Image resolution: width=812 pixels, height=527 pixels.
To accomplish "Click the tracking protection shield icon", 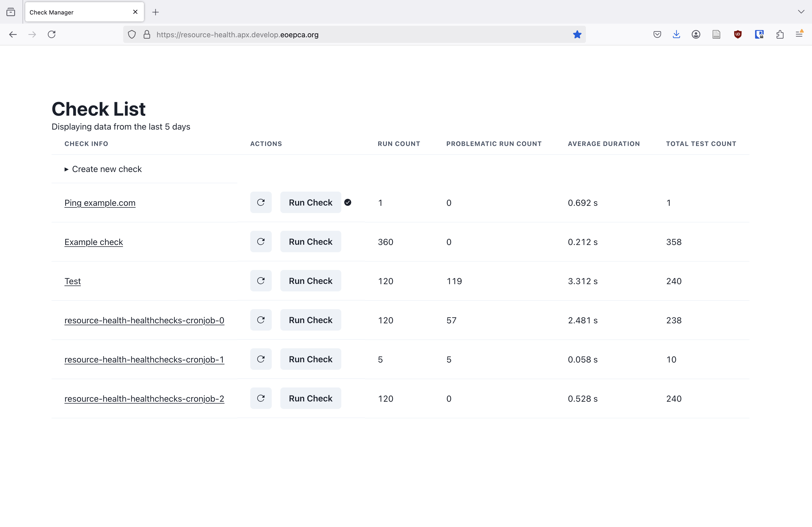I will tap(132, 34).
